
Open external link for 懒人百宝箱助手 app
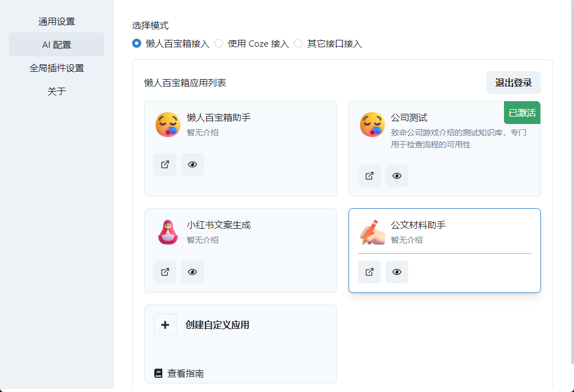[x=165, y=164]
